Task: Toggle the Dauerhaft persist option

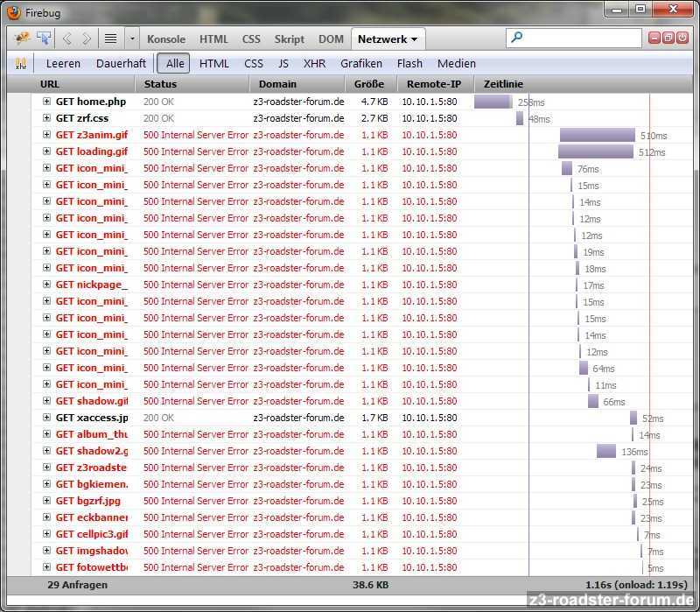Action: tap(121, 63)
